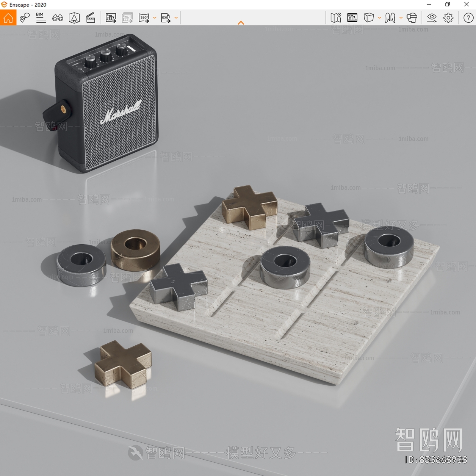Screen dimensions: 476x476
Task: Expand the wings navigation mode dropdown
Action: coord(401,18)
